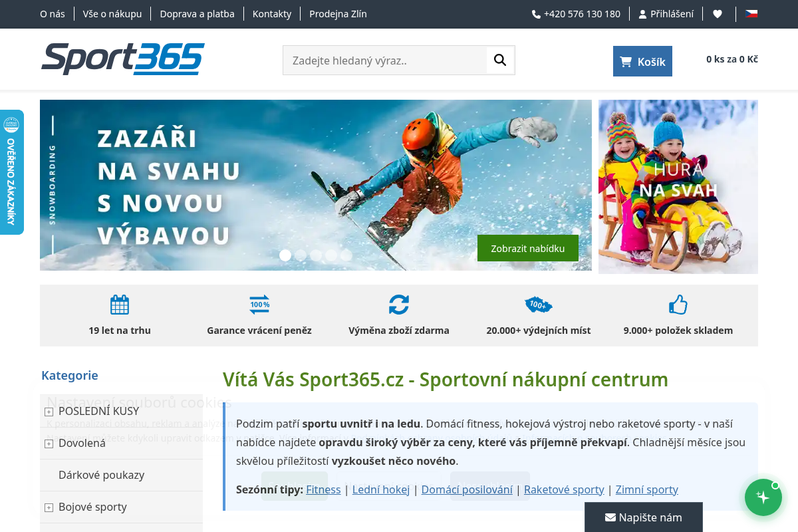Open the Napište nám contact button
This screenshot has width=798, height=532.
[644, 517]
